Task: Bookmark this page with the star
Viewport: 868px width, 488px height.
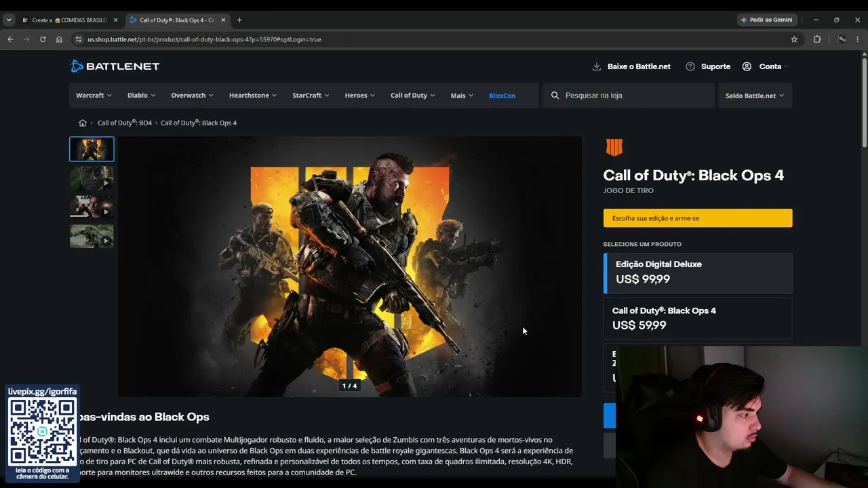Action: tap(794, 39)
